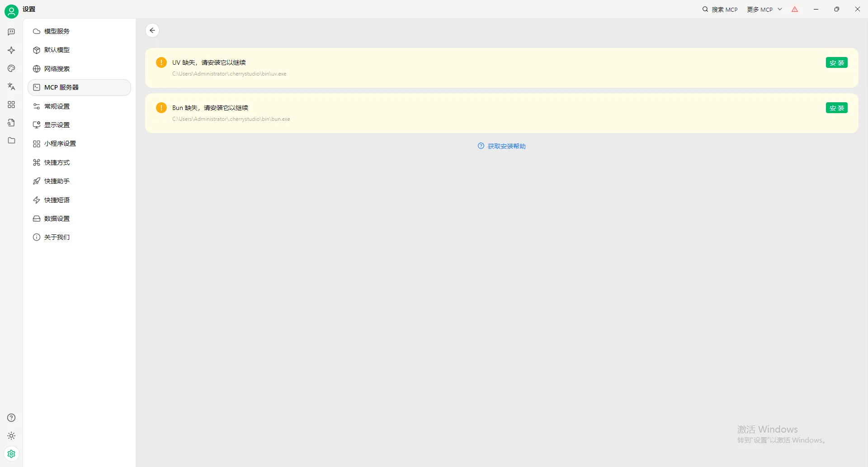868x467 pixels.
Task: Click the help question mark icon
Action: 11,418
